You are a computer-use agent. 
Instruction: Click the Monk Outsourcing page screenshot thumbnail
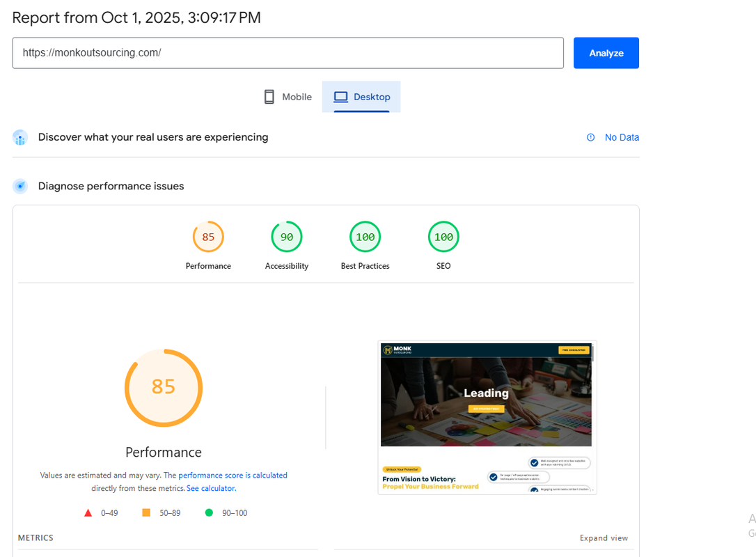487,417
